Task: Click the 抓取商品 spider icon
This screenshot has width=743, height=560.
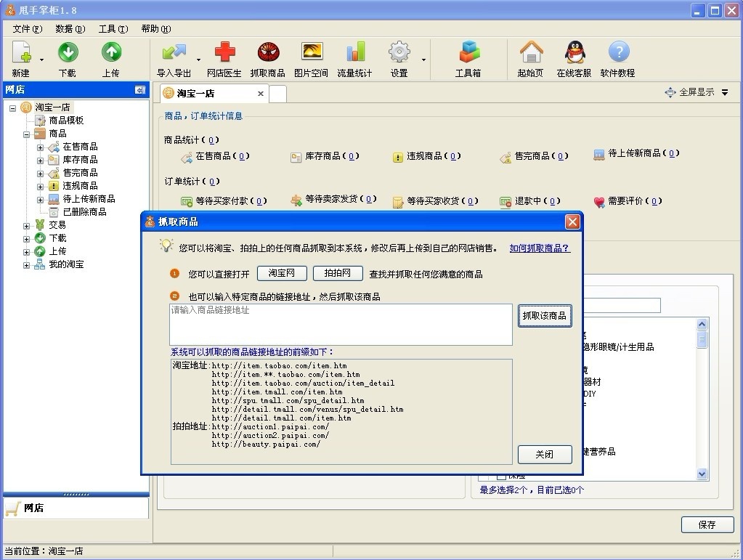Action: click(268, 52)
